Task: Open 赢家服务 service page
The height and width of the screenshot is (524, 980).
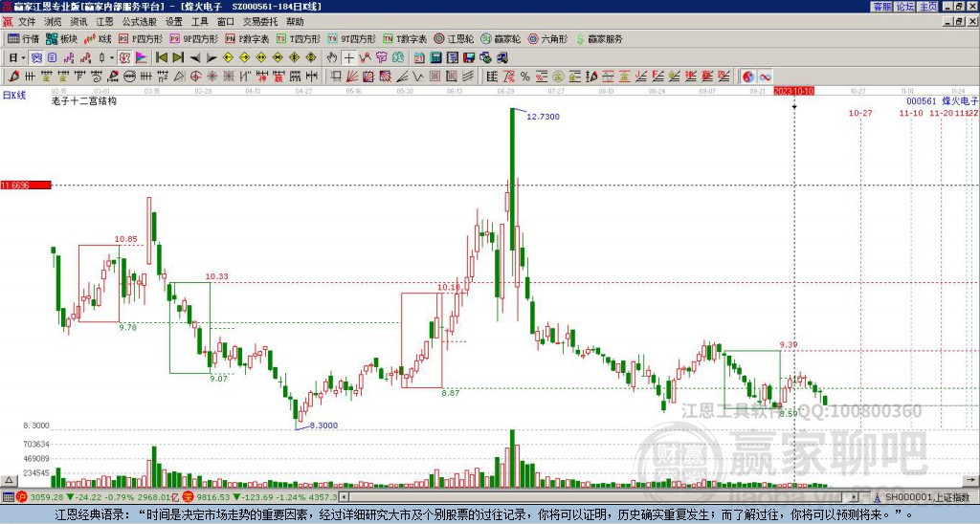Action: coord(599,38)
